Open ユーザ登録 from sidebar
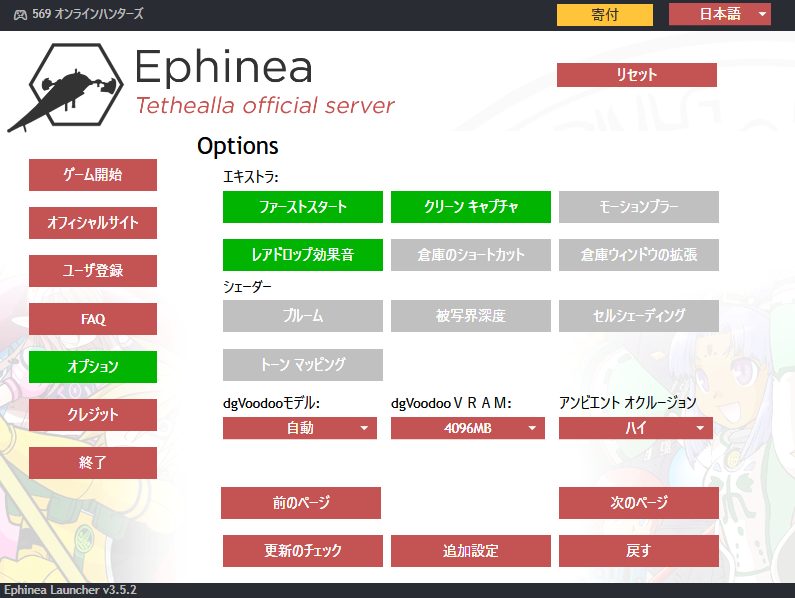Screen dimensions: 795x598 click(x=93, y=271)
